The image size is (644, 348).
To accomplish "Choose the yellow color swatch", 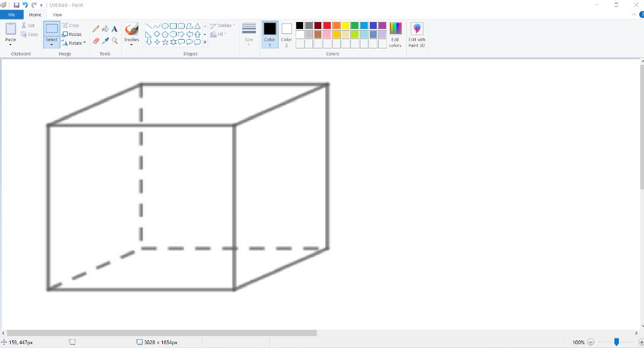I will (345, 25).
